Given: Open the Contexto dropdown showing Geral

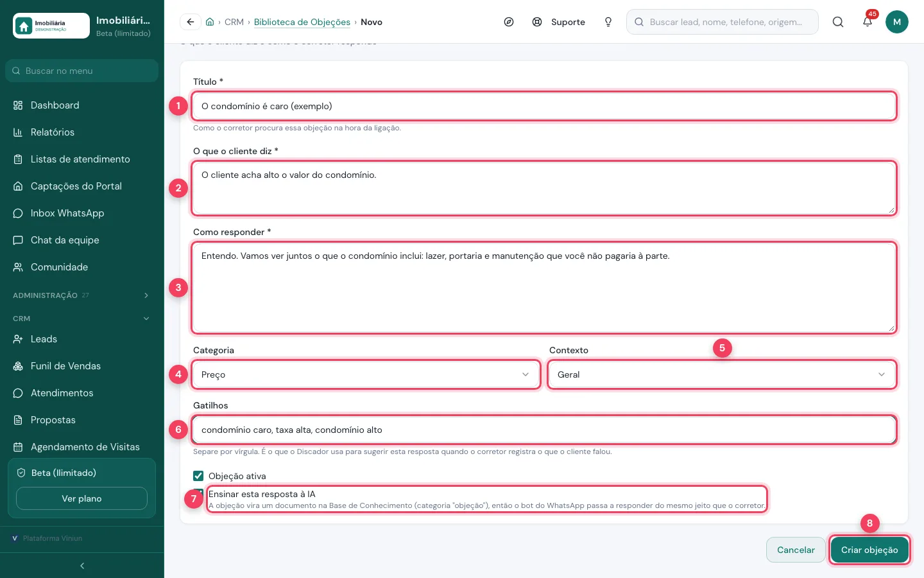Looking at the screenshot, I should tap(722, 374).
